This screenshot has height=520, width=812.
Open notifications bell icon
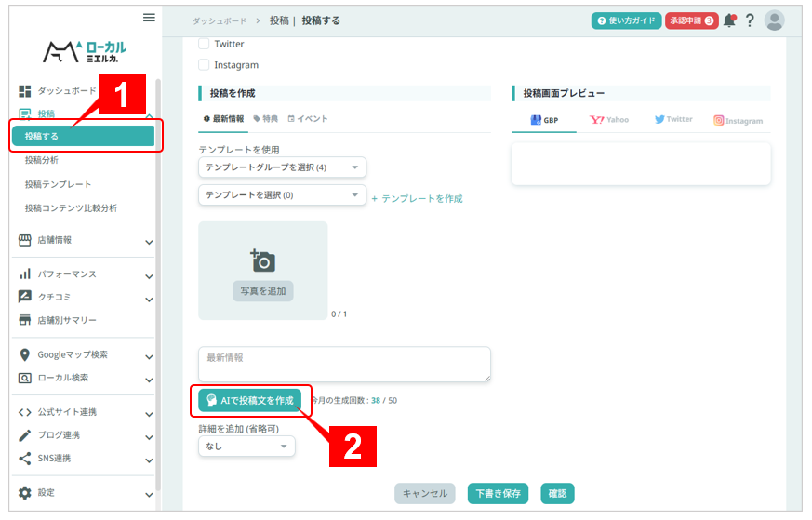coord(729,20)
